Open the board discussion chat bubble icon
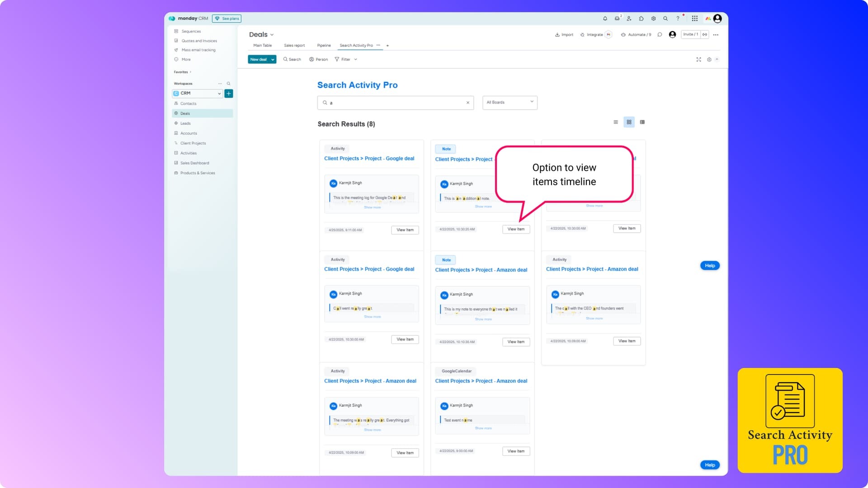The image size is (868, 488). coord(660,35)
